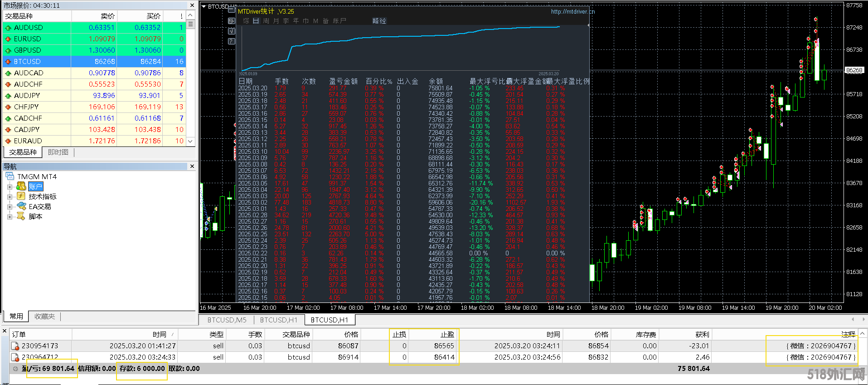Expand the 脚本 tree node
Image resolution: width=868 pixels, height=385 pixels.
pyautogui.click(x=10, y=217)
